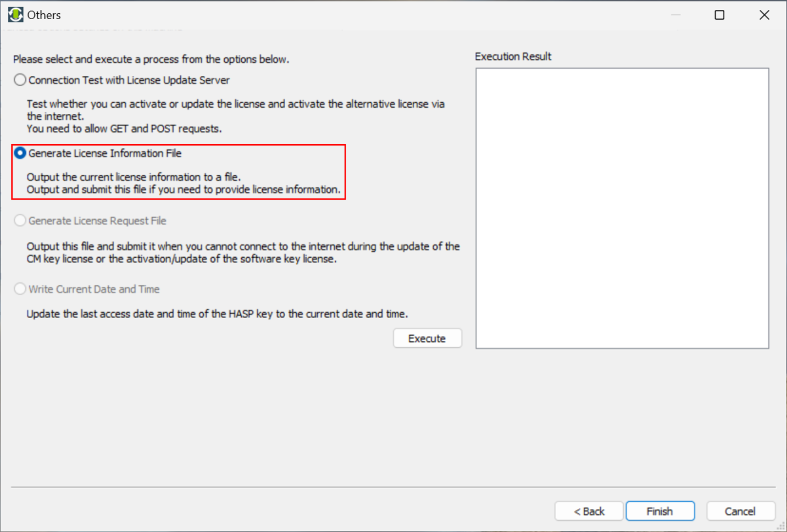
Task: Click the window resize grip corner
Action: tap(781, 526)
